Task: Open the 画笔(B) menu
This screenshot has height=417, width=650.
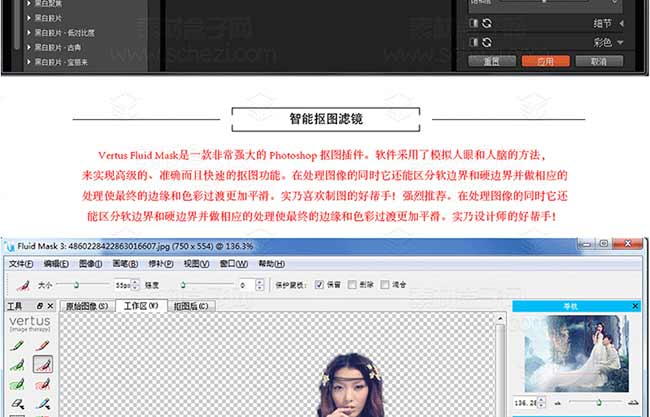Action: 125,264
